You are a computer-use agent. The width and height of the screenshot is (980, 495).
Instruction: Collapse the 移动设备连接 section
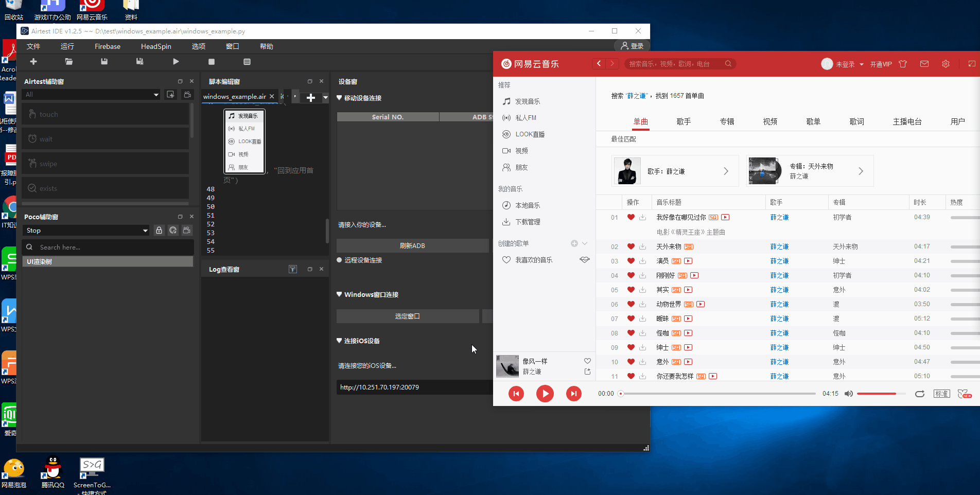tap(339, 98)
